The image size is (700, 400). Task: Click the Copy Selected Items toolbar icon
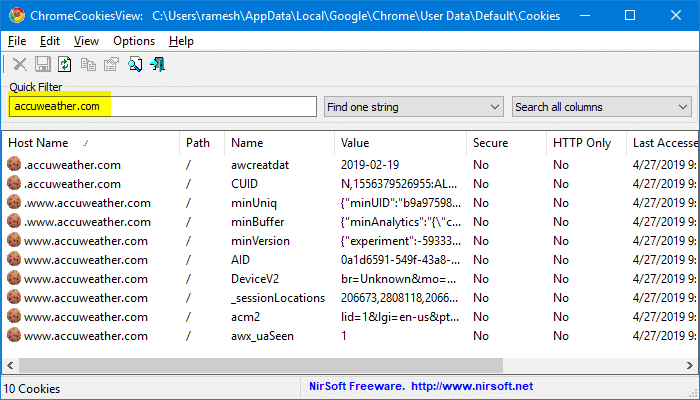click(88, 64)
